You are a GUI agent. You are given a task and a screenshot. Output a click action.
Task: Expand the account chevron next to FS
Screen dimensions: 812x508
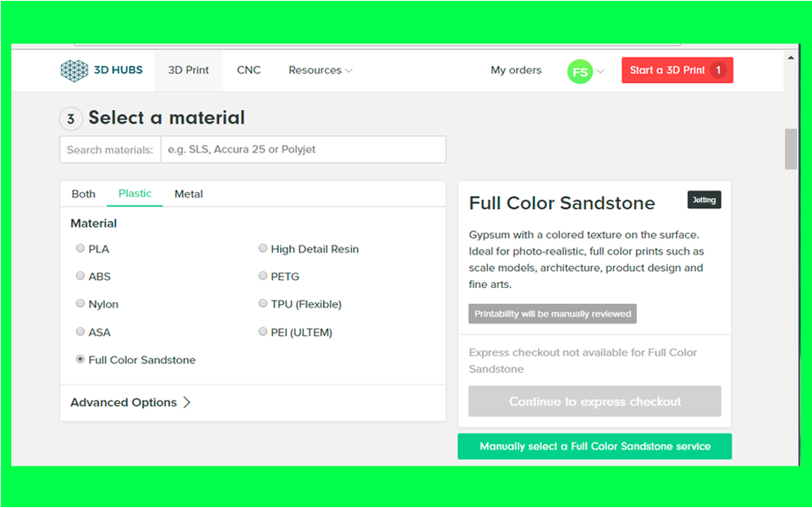coord(601,72)
